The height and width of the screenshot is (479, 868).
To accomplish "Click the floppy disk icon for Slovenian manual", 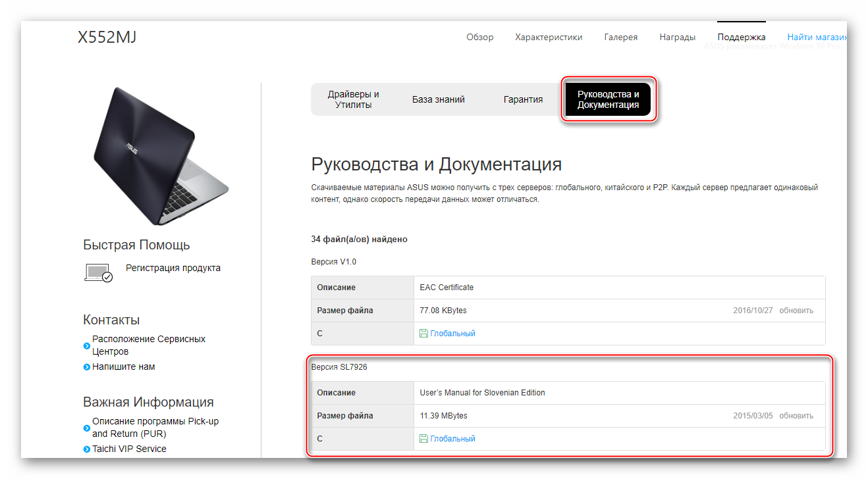I will click(x=424, y=439).
